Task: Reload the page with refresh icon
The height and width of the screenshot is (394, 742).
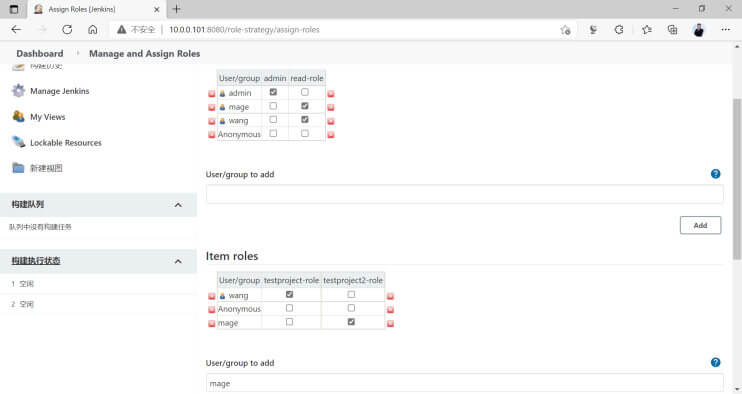Action: tap(67, 29)
